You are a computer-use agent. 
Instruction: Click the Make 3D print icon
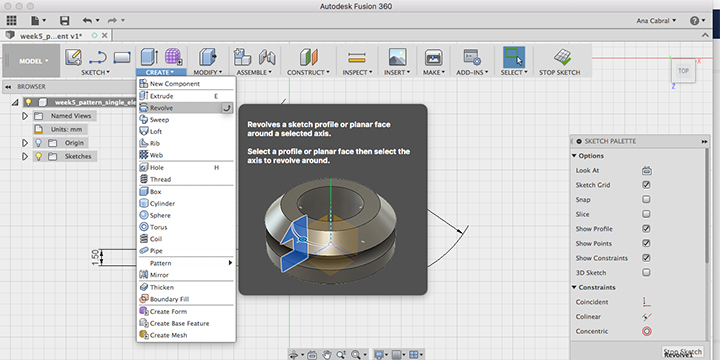[x=433, y=57]
